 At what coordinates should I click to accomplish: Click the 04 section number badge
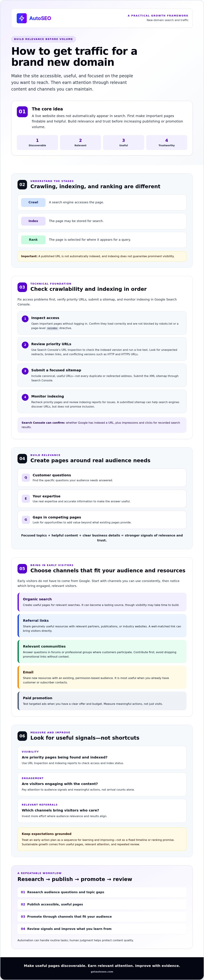[22, 458]
